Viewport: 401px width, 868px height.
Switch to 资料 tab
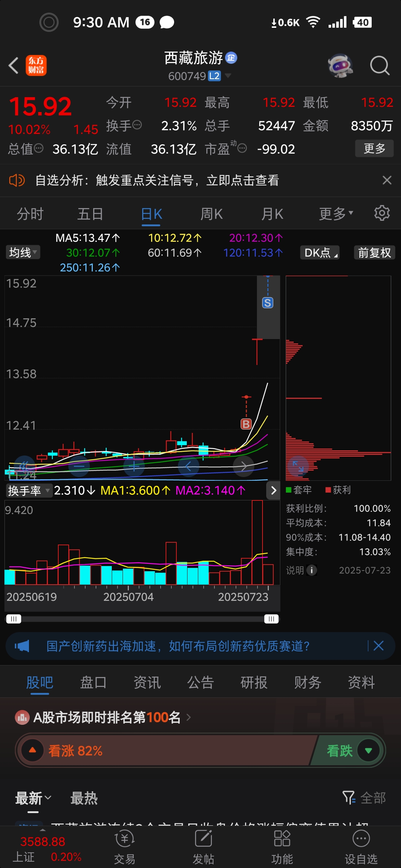point(361,682)
